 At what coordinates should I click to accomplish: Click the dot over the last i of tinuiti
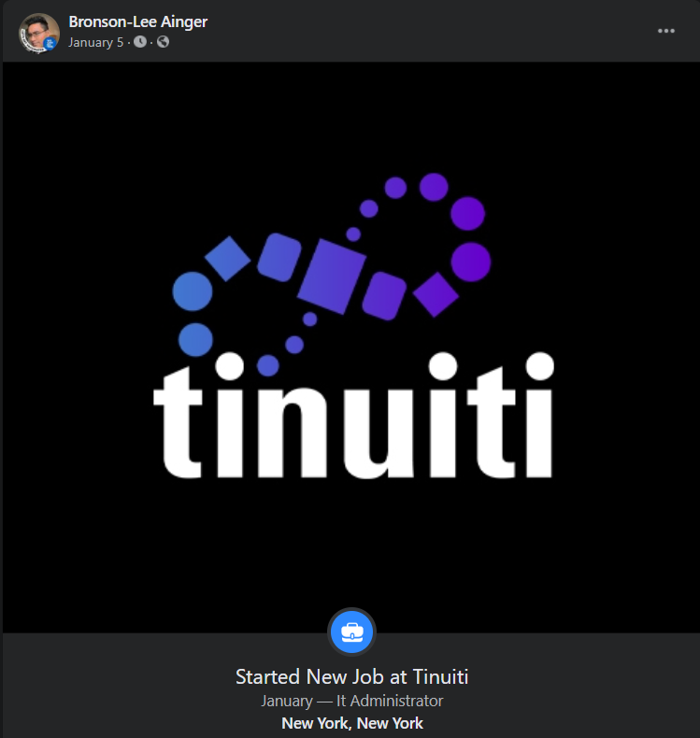(x=539, y=366)
